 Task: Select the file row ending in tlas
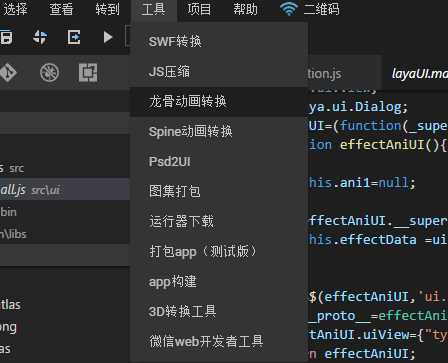65,304
